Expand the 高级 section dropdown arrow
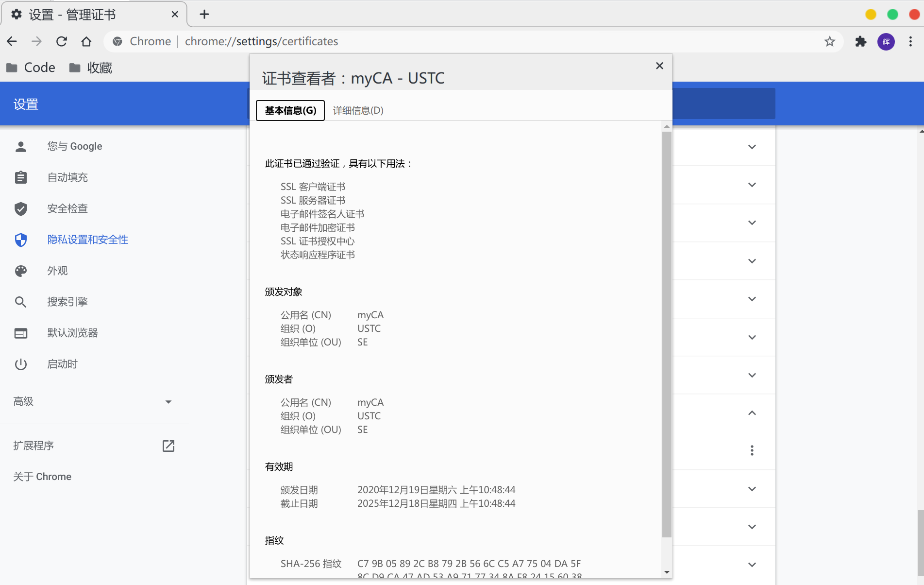Viewport: 924px width, 585px height. [168, 402]
